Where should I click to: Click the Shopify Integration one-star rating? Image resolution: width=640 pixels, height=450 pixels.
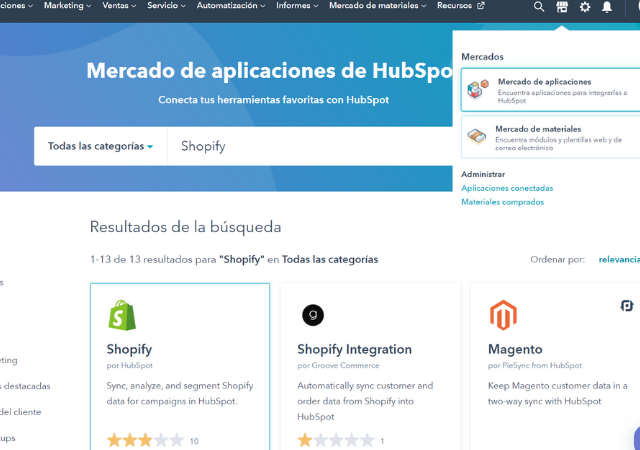336,441
